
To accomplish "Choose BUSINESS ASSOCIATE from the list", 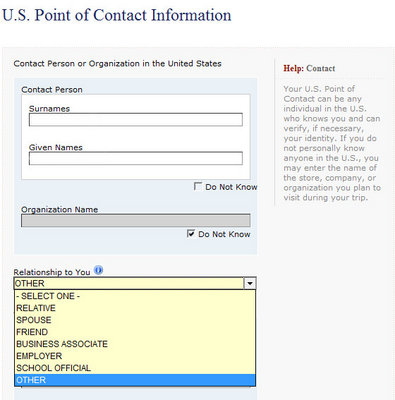I will point(135,344).
